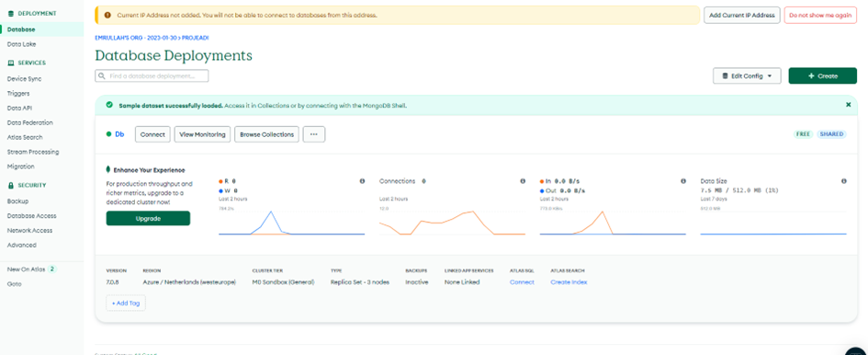The image size is (868, 355).
Task: Click the FREE tier badge
Action: pyautogui.click(x=803, y=134)
